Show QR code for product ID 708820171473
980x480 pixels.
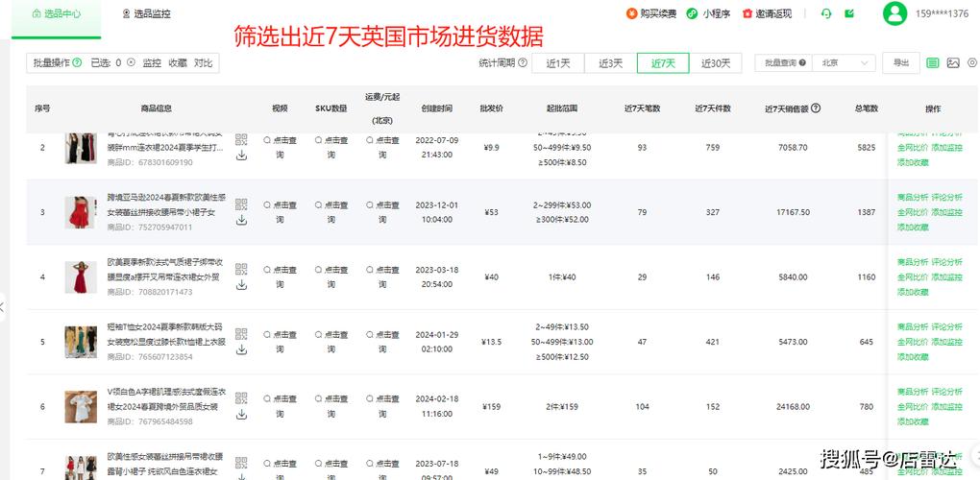tap(241, 269)
